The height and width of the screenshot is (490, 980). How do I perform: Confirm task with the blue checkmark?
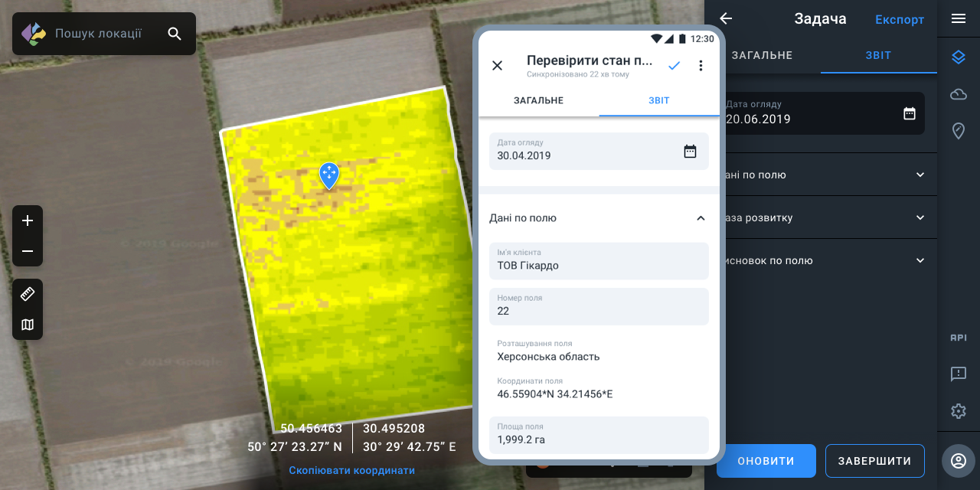click(x=674, y=66)
